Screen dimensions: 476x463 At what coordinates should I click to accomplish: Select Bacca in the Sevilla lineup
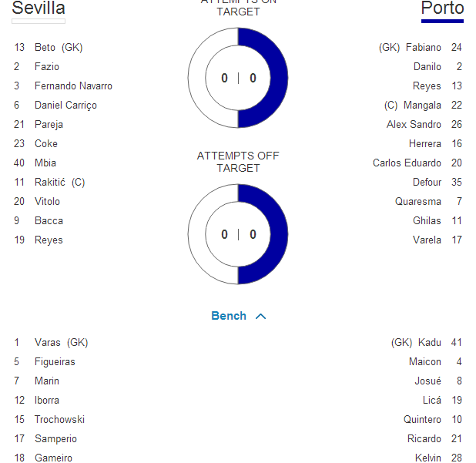(49, 220)
